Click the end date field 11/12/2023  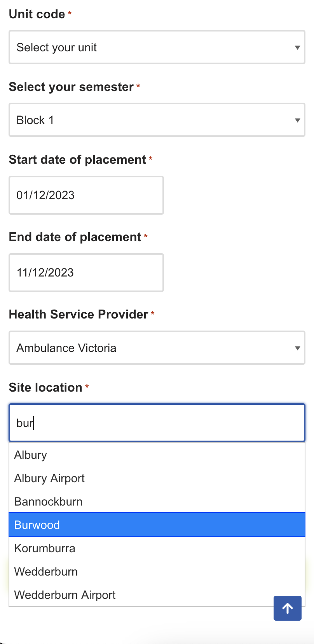click(86, 273)
